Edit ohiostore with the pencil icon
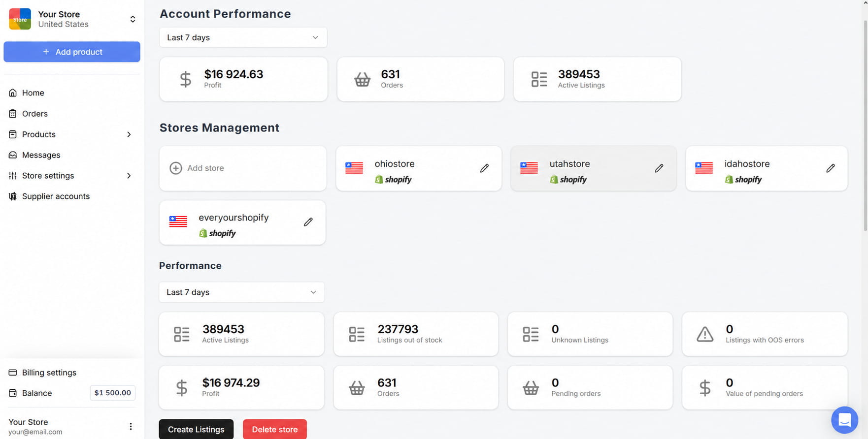This screenshot has width=868, height=439. (484, 168)
